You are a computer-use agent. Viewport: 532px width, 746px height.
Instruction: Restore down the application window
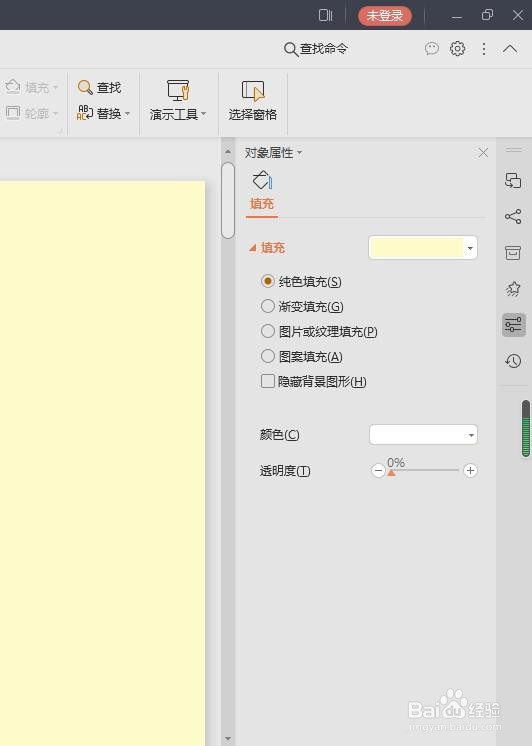487,15
